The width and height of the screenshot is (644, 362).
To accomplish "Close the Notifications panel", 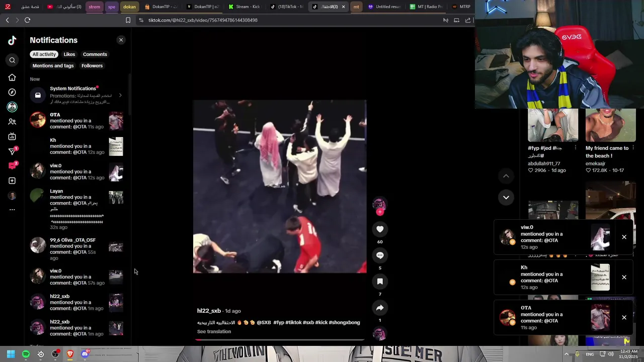I will [x=121, y=40].
